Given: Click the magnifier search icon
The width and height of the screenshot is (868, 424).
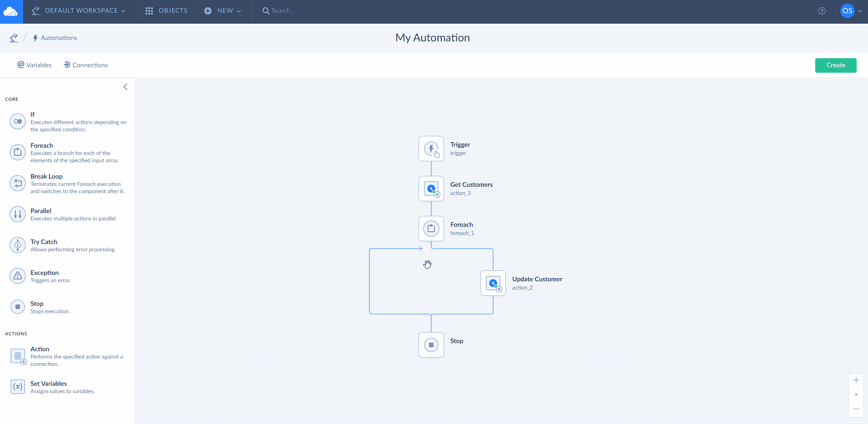Looking at the screenshot, I should pyautogui.click(x=266, y=11).
